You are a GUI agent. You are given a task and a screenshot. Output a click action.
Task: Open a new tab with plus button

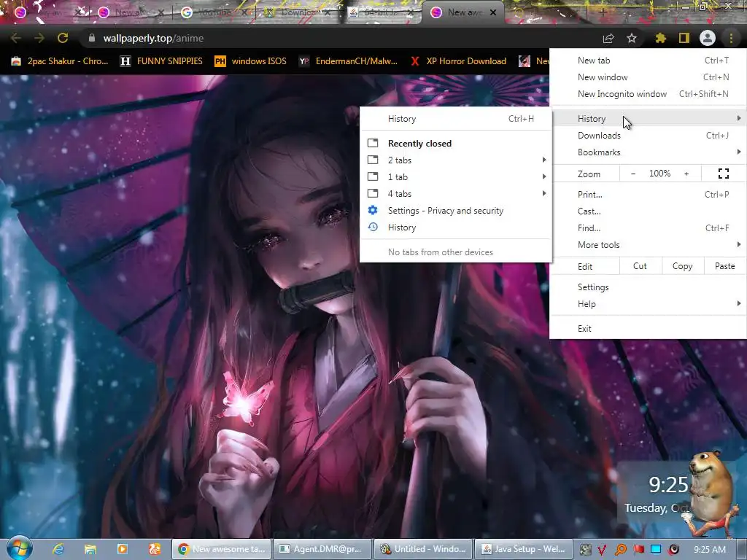pos(603,13)
